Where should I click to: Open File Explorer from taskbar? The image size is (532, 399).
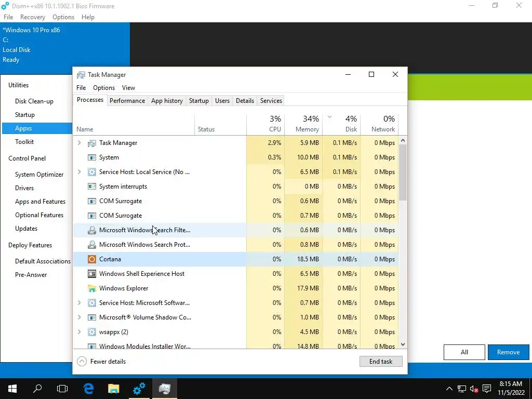[114, 389]
